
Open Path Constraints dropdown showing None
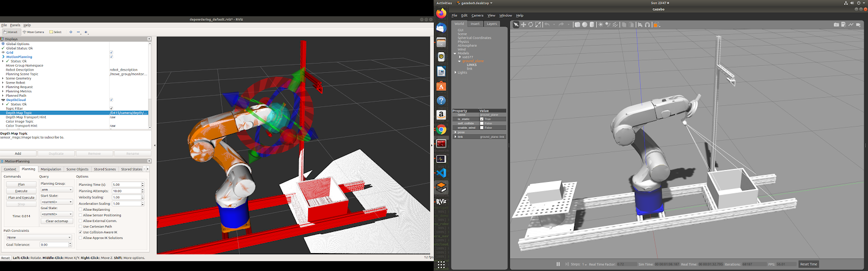tap(39, 237)
